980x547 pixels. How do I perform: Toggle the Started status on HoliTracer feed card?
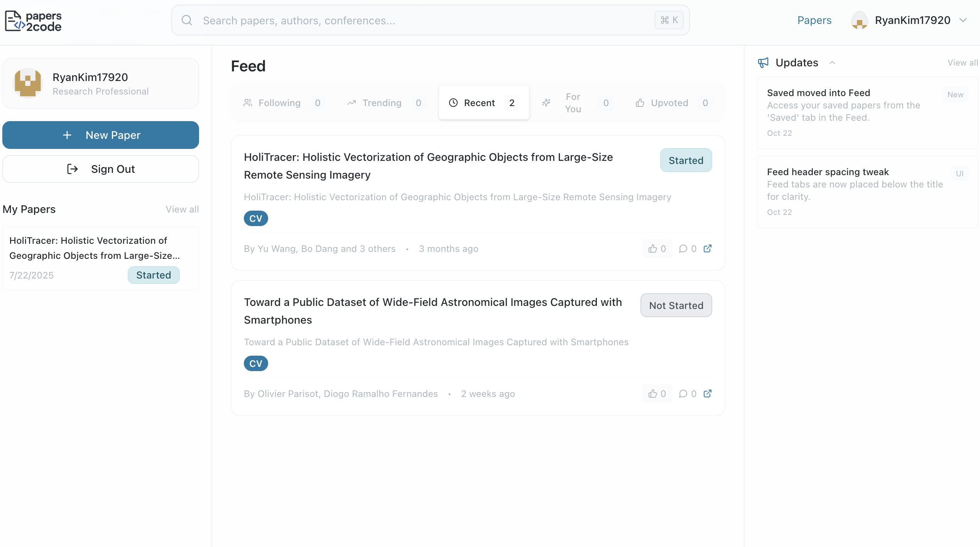point(686,160)
